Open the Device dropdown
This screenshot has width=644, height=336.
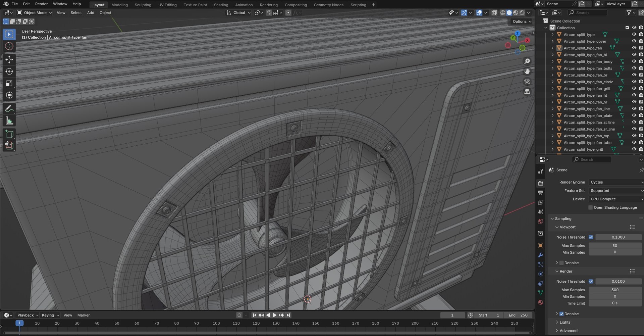click(x=616, y=199)
